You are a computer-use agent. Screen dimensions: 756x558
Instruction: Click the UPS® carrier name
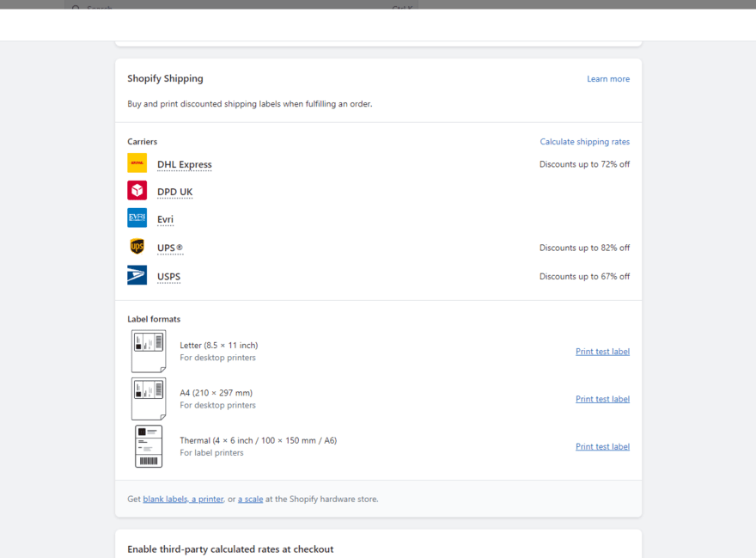point(170,248)
